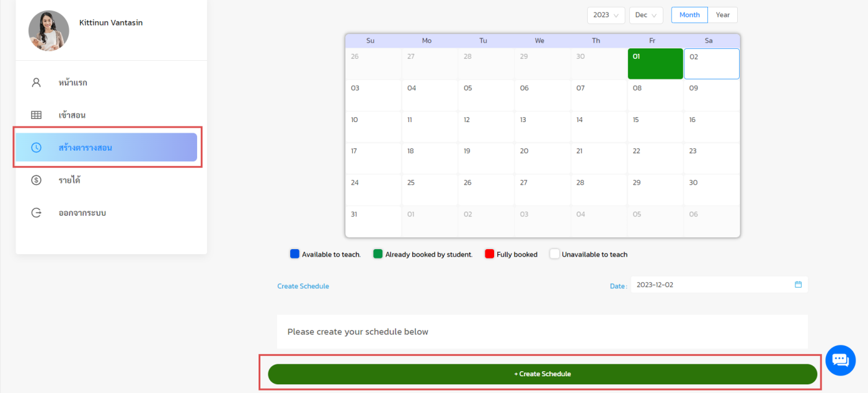868x393 pixels.
Task: Click the table grid icon beside เข้าสอน
Action: [36, 115]
